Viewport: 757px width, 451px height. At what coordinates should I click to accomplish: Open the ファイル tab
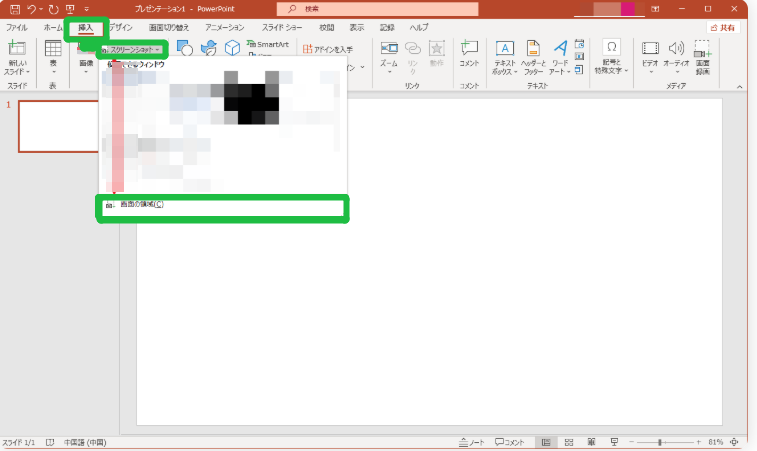point(16,28)
